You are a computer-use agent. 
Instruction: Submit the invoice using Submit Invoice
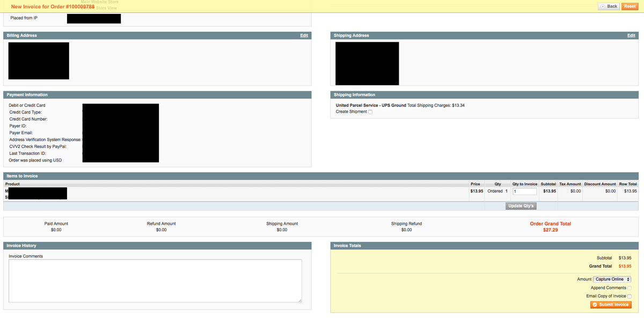click(x=612, y=304)
